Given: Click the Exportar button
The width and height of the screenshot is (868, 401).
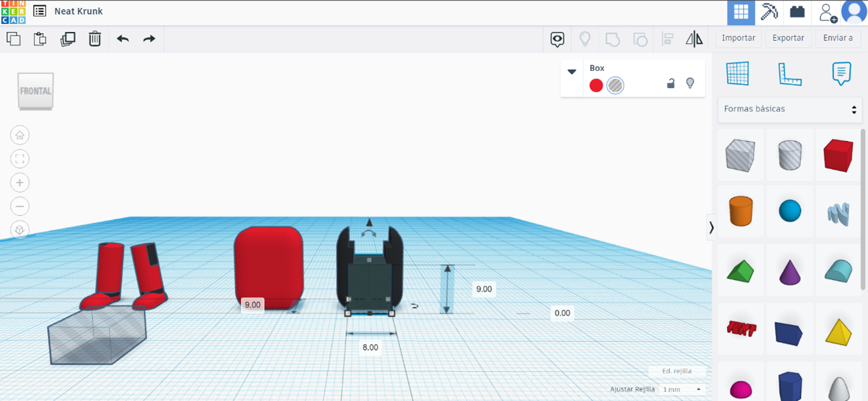Looking at the screenshot, I should (788, 38).
